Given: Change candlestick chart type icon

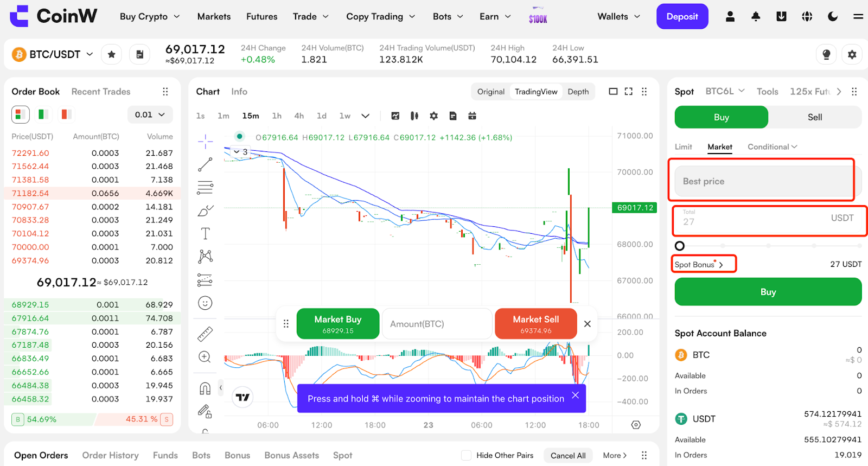Looking at the screenshot, I should [414, 116].
